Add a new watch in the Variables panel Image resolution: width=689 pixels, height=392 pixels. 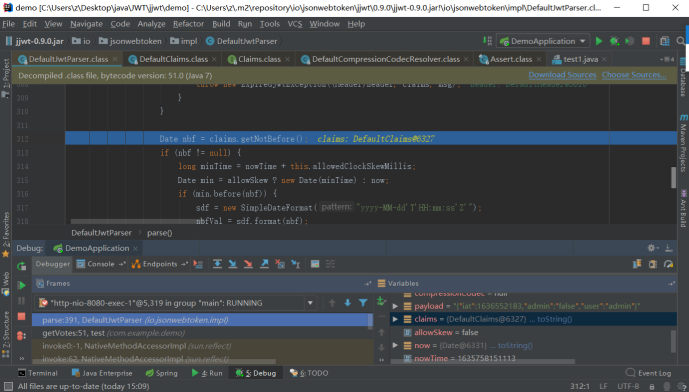pos(381,301)
